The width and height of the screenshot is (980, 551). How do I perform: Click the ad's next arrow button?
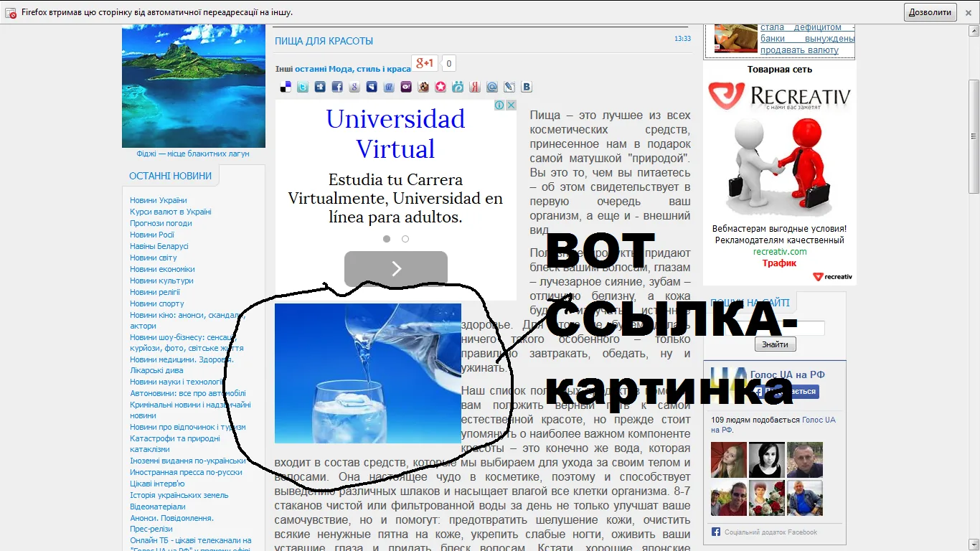(x=396, y=268)
